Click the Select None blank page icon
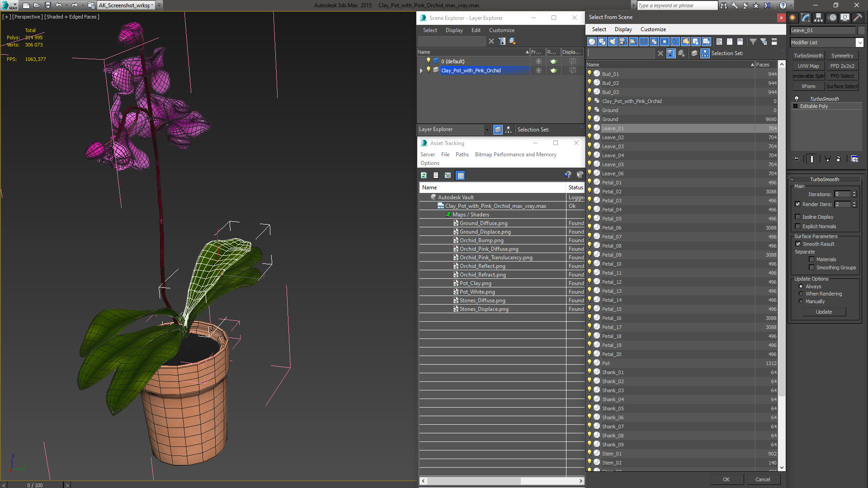 coord(730,42)
